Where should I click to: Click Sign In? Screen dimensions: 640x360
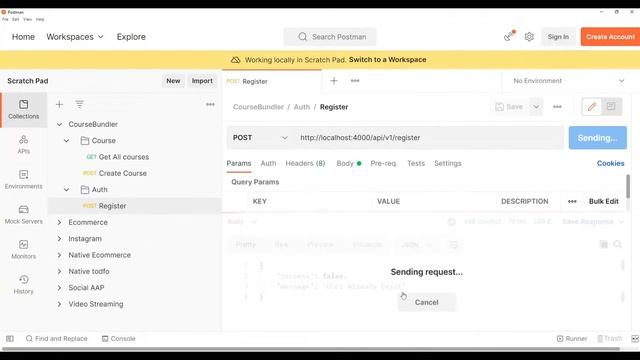coord(558,37)
